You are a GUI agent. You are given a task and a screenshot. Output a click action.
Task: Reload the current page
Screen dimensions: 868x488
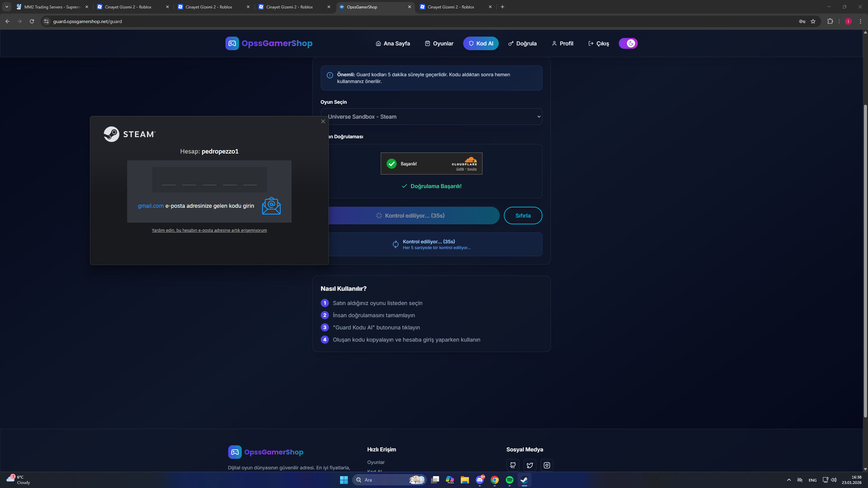pyautogui.click(x=32, y=21)
